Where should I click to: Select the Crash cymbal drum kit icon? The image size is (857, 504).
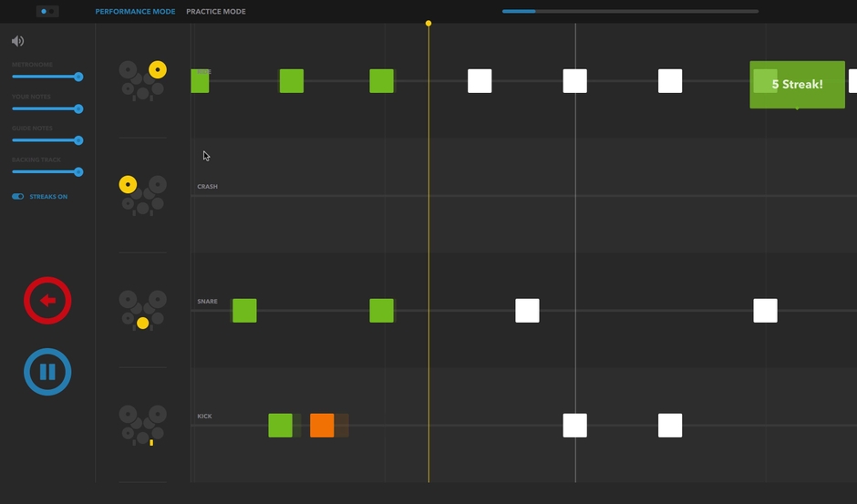143,195
